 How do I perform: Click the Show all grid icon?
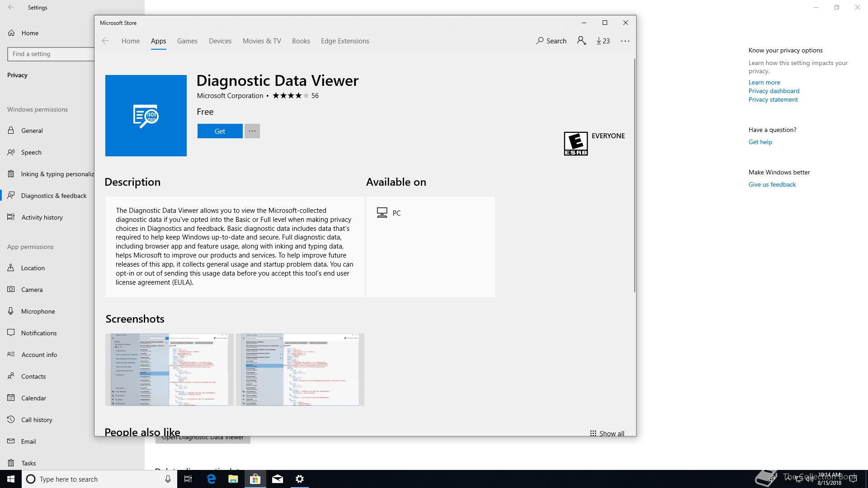(x=593, y=433)
